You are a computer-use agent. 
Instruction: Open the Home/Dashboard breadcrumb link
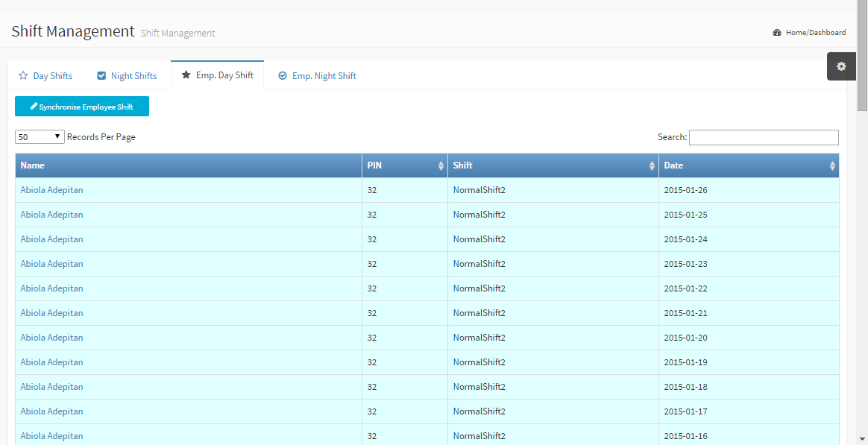pos(815,33)
